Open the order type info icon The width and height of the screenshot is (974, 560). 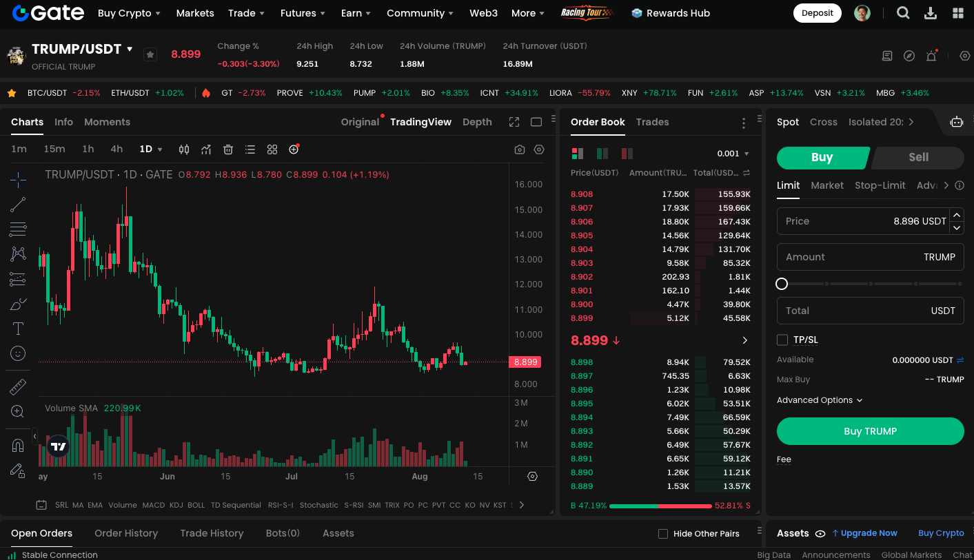tap(960, 185)
